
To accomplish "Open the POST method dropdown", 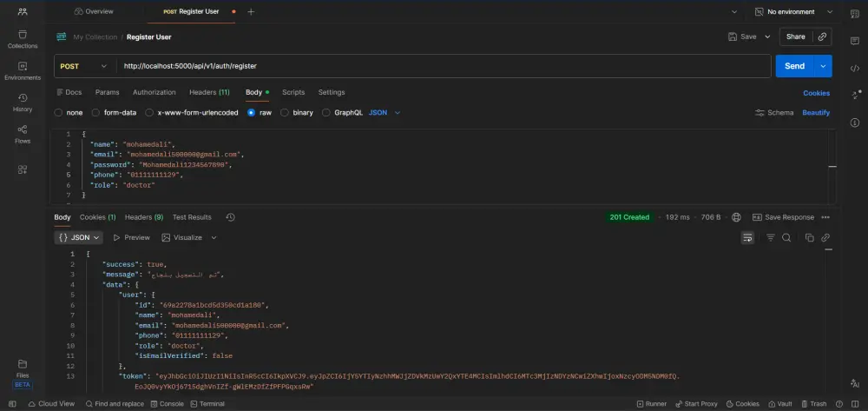I will 84,66.
